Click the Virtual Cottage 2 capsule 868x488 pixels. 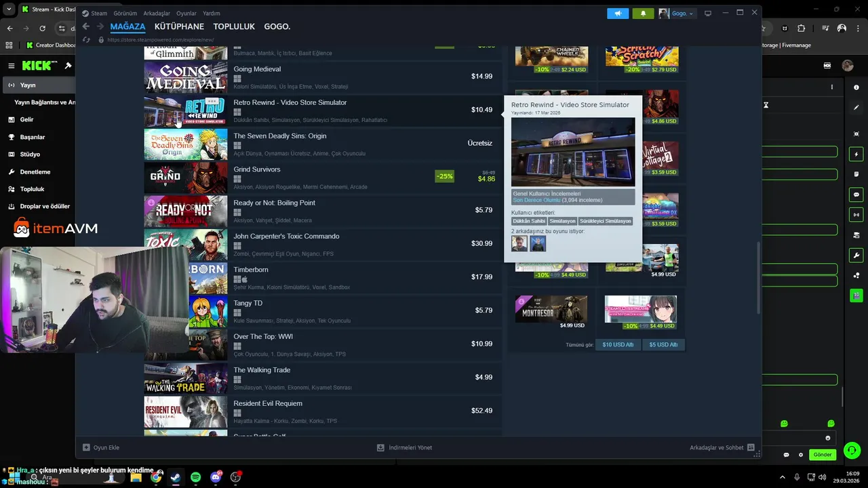point(660,159)
